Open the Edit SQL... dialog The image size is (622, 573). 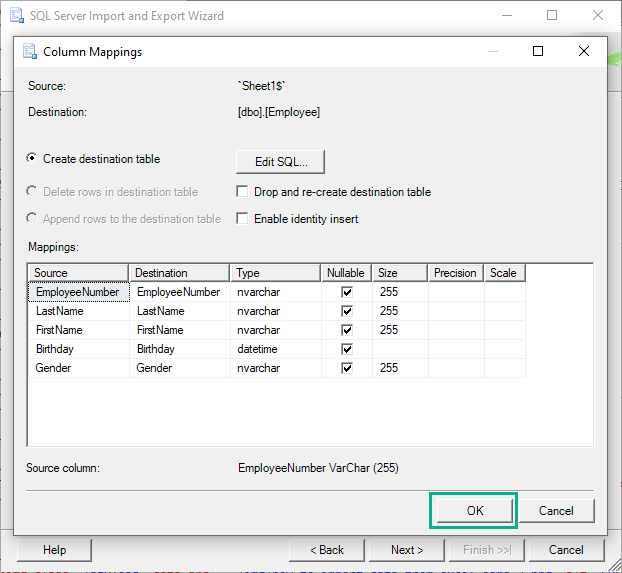click(x=280, y=162)
